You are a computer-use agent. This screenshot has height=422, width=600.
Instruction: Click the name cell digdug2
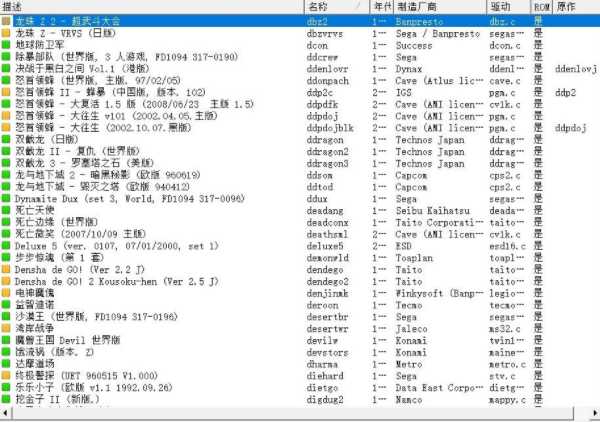click(x=325, y=400)
